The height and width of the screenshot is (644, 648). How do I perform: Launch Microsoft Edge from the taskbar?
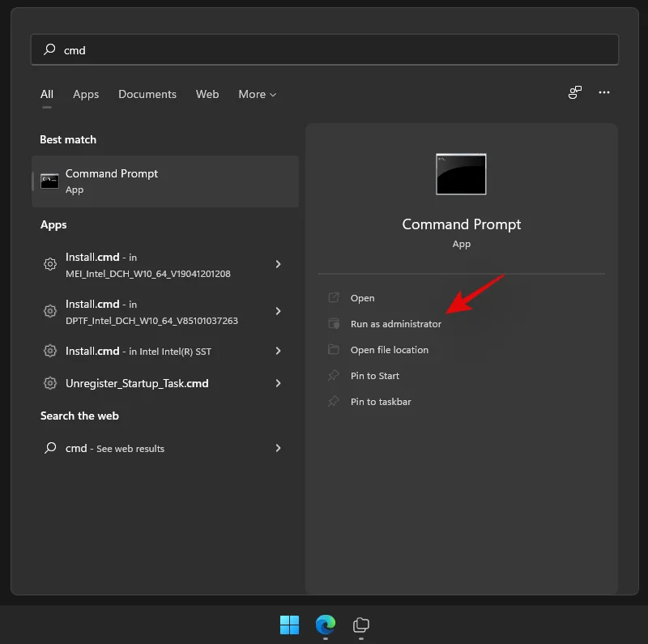pos(325,625)
